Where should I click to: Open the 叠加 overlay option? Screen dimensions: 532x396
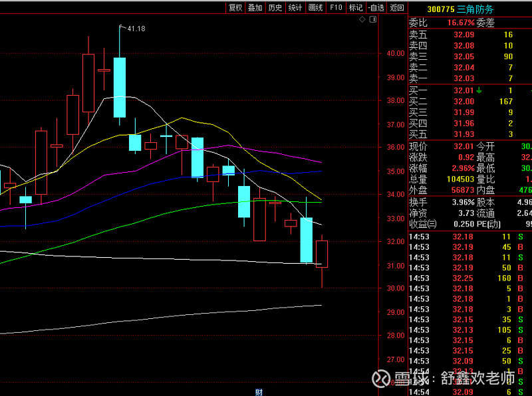[x=255, y=8]
